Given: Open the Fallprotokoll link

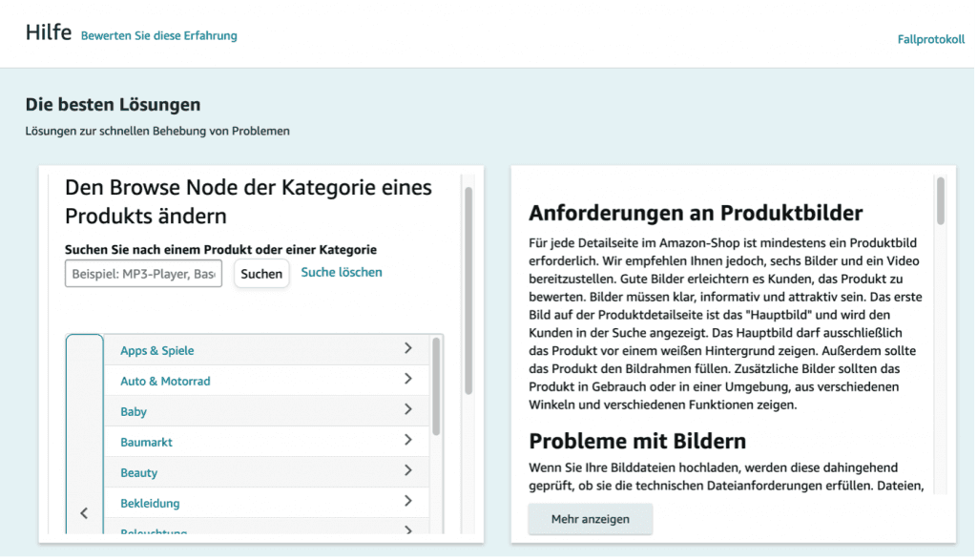Looking at the screenshot, I should 930,40.
